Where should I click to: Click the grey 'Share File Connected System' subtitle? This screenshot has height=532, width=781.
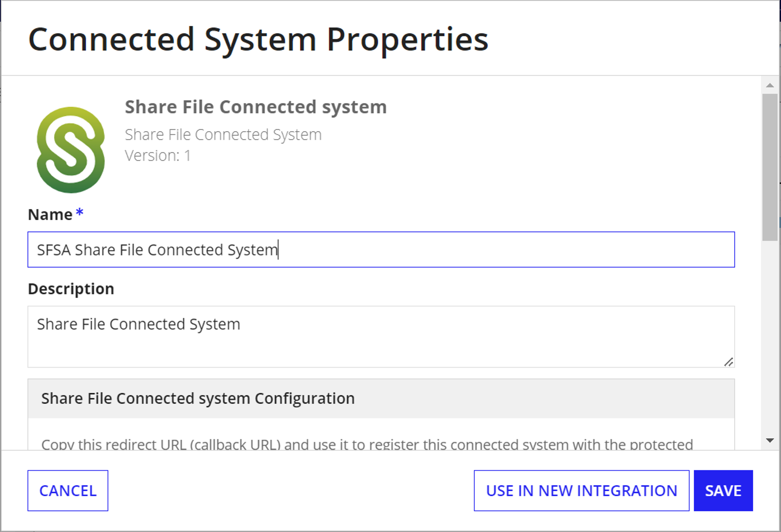(223, 135)
